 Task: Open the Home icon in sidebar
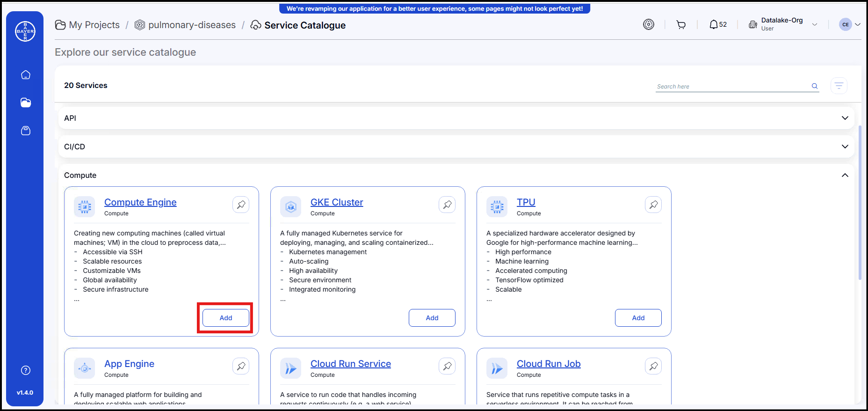(26, 75)
